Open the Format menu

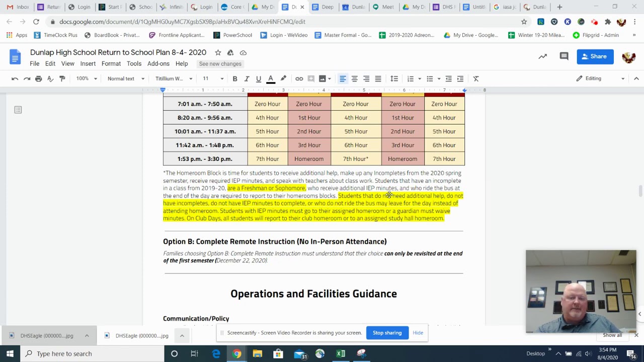pos(111,64)
